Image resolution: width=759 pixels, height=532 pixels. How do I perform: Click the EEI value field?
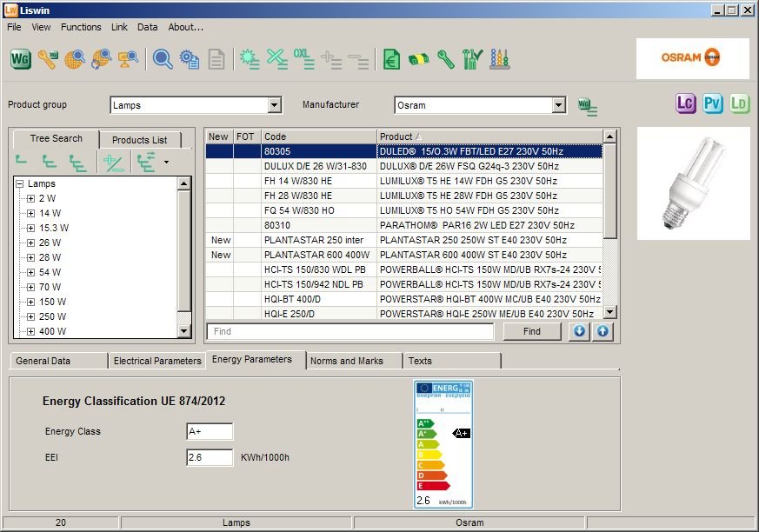point(210,457)
